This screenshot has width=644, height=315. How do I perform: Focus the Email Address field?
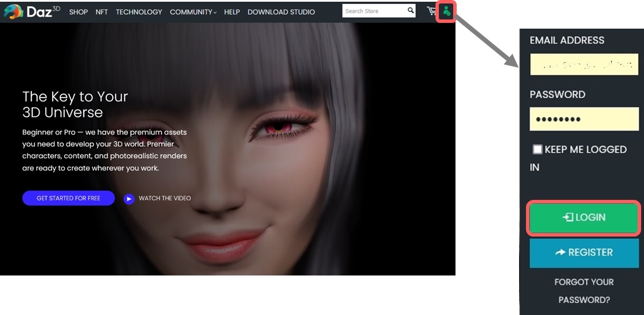coord(584,65)
